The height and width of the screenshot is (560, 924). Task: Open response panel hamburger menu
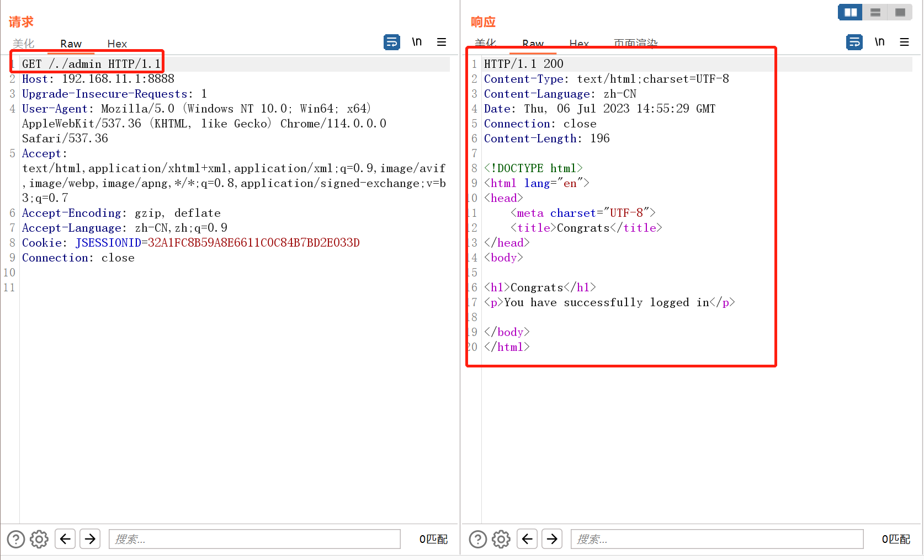904,42
